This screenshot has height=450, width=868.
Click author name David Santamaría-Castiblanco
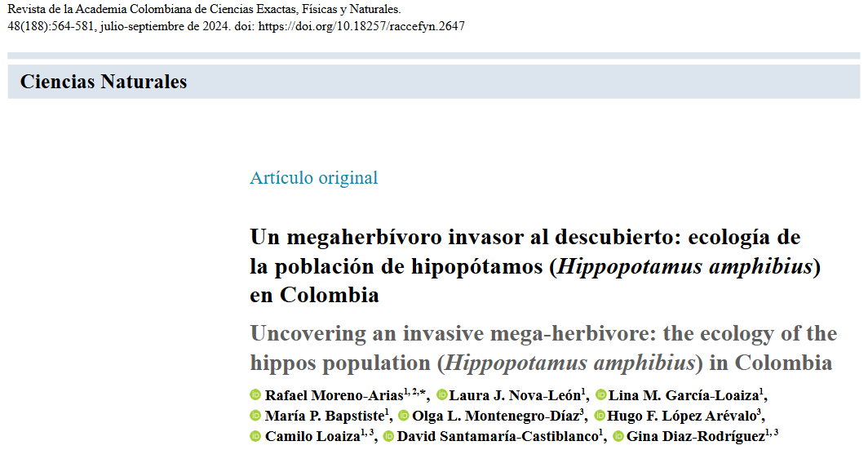click(498, 437)
